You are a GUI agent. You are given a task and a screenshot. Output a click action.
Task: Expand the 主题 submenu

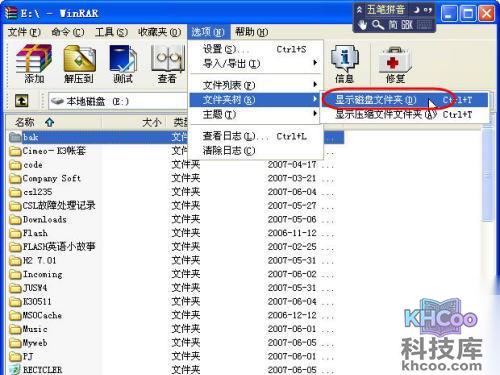tap(255, 114)
